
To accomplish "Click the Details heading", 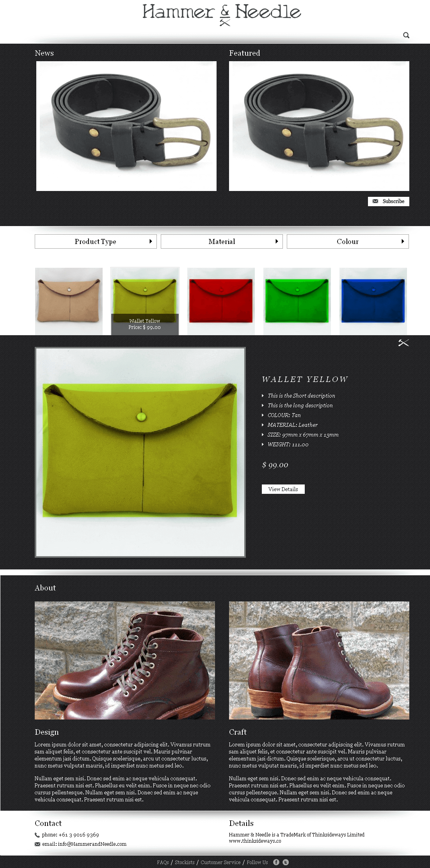I will 241,823.
